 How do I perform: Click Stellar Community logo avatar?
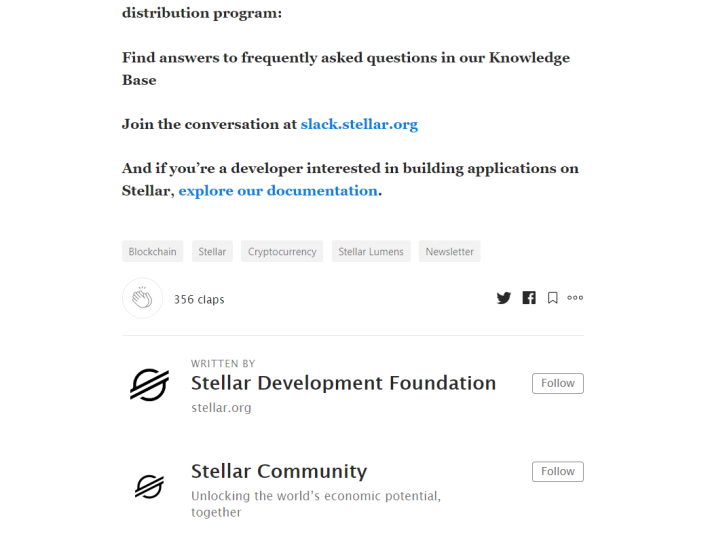point(149,487)
